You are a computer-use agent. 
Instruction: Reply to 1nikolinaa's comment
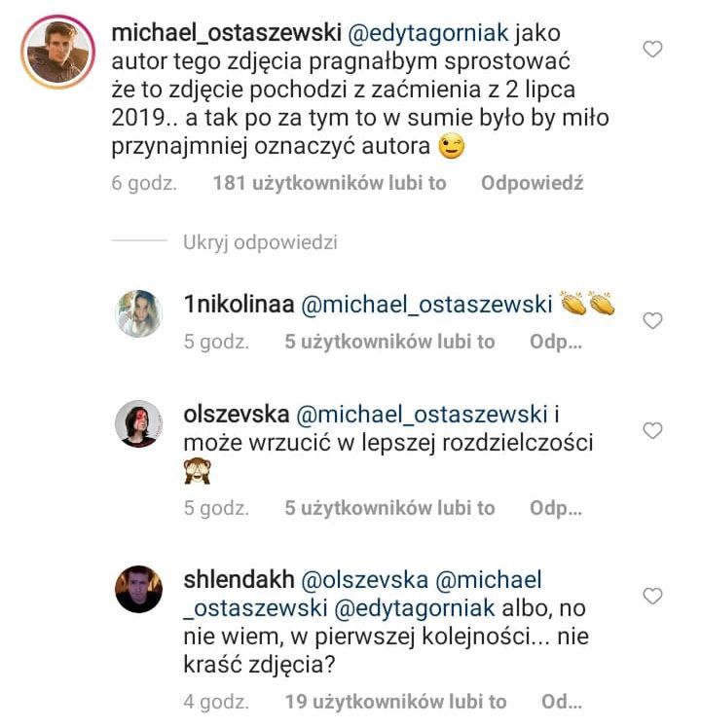[x=556, y=342]
